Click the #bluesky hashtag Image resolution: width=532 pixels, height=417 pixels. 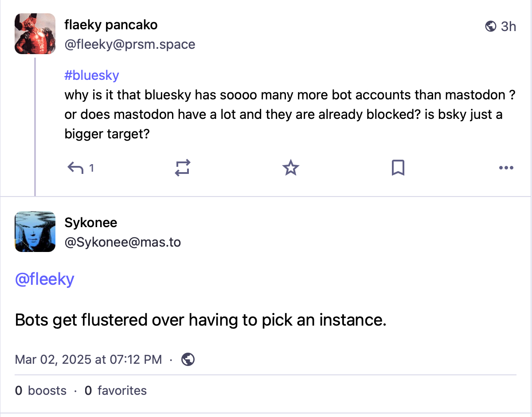(x=92, y=75)
